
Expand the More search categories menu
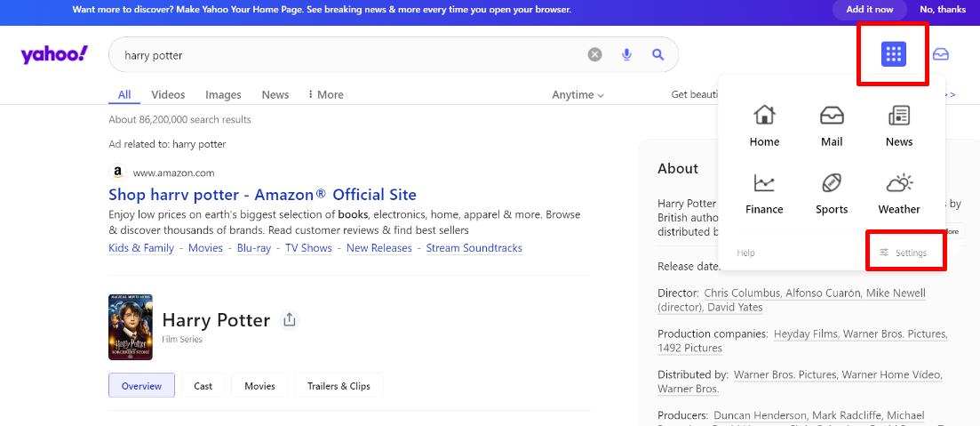(325, 95)
